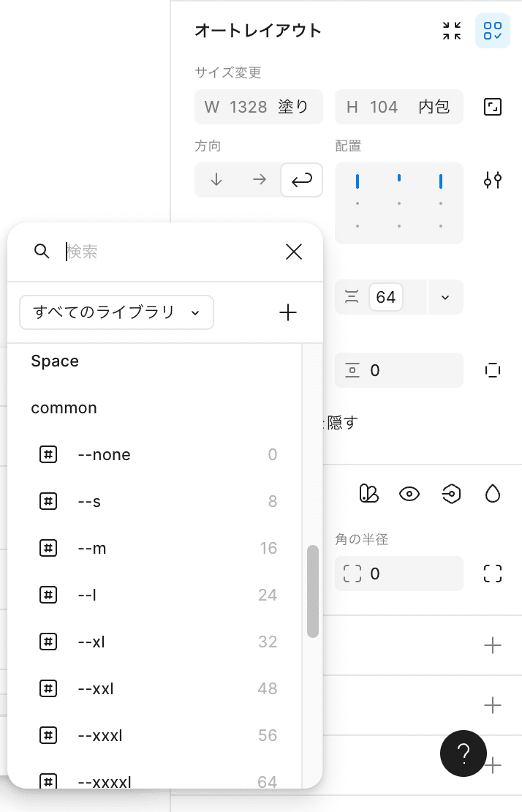Select horizontal direction arrow

(x=259, y=180)
